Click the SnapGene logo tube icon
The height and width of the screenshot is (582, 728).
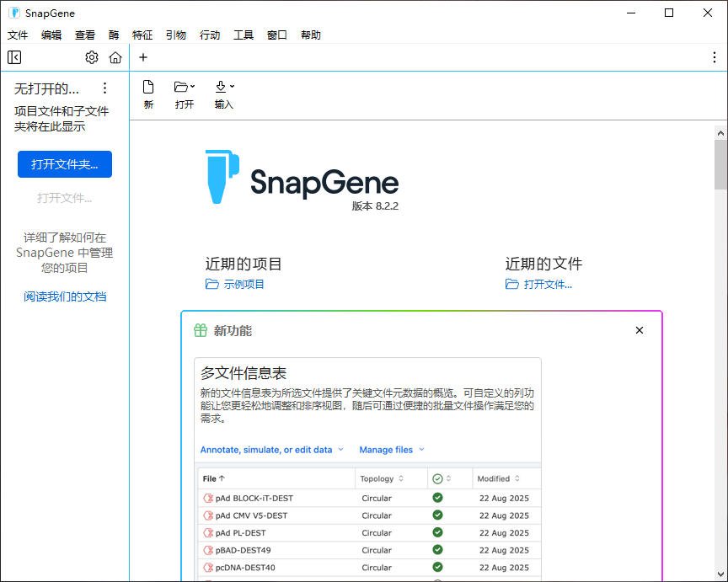222,176
